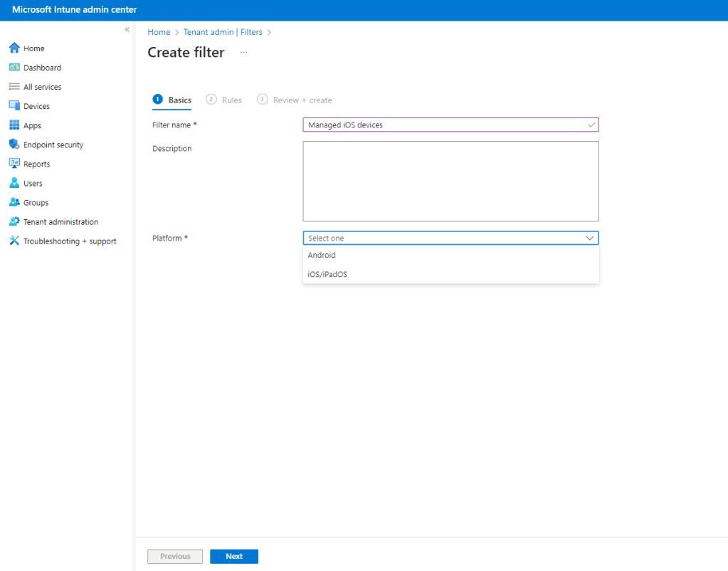Click the Users icon in sidebar

click(x=14, y=183)
